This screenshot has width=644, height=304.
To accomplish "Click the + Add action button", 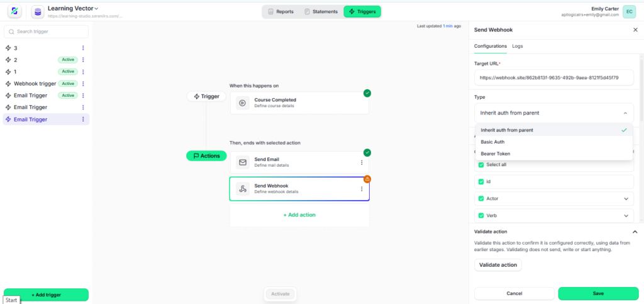I will click(x=299, y=215).
